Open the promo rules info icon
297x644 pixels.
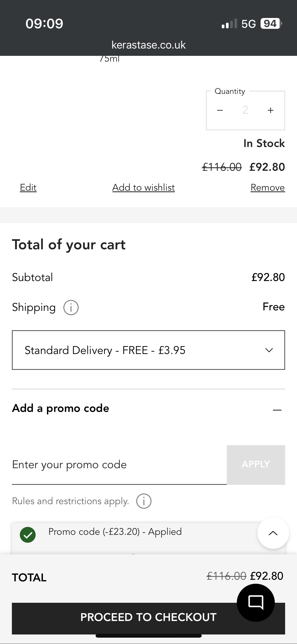click(x=144, y=501)
